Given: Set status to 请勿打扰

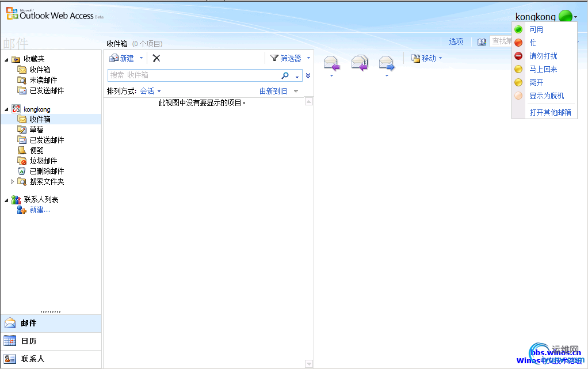Looking at the screenshot, I should (543, 56).
